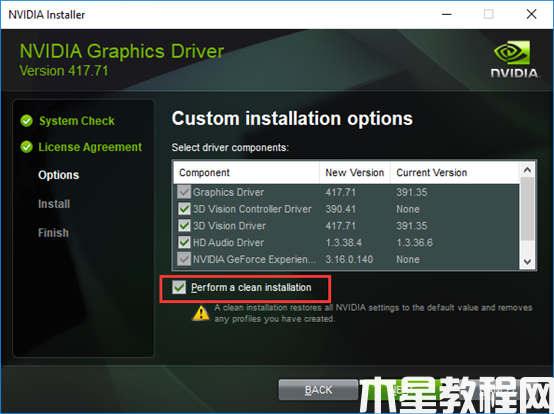This screenshot has width=554, height=414.
Task: Click the Current Version column header
Action: click(x=455, y=172)
